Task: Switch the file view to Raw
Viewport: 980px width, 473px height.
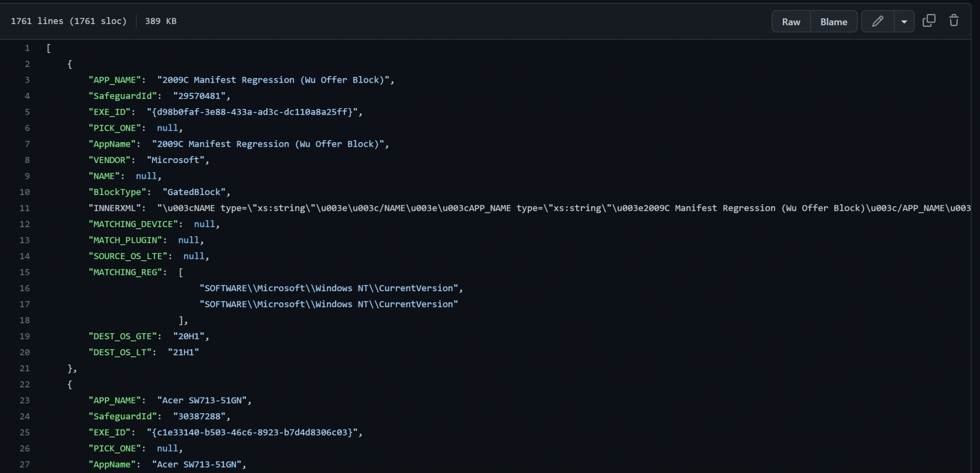Action: coord(791,22)
